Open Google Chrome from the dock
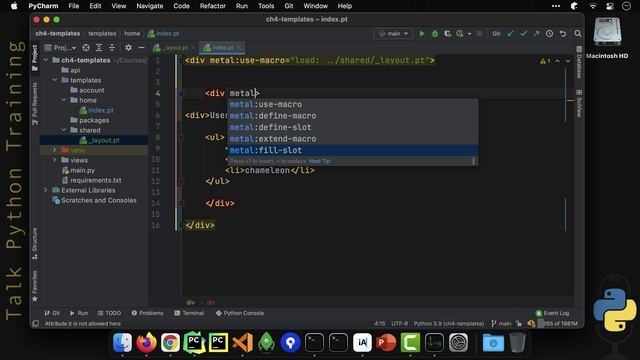The image size is (640, 360). [x=170, y=342]
